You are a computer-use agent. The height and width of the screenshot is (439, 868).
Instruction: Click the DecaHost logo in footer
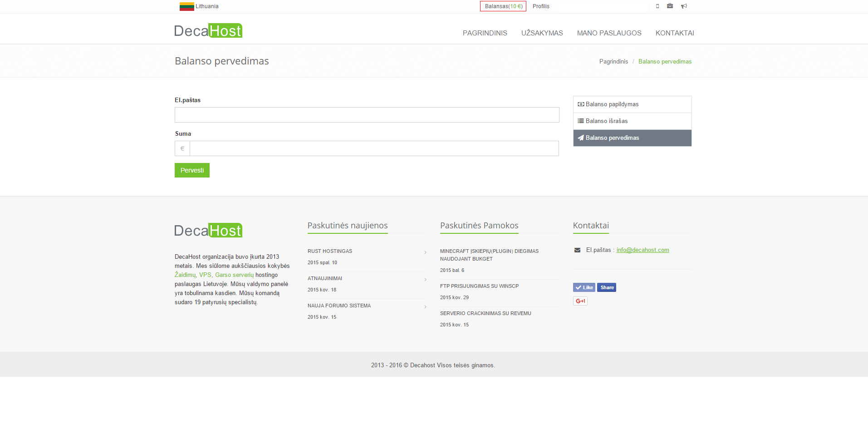point(208,230)
